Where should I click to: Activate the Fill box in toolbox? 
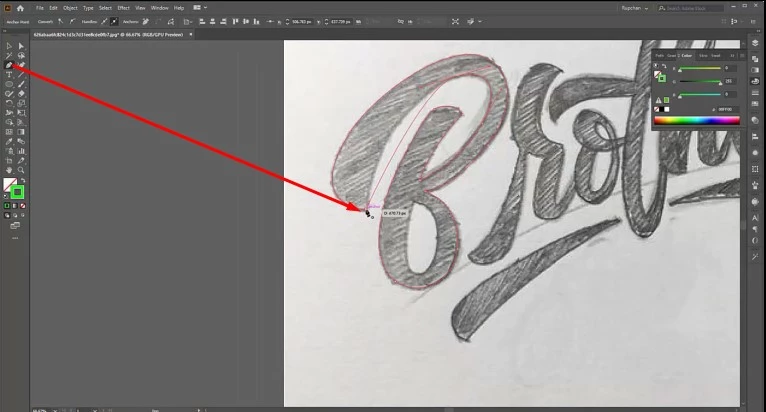[10, 185]
